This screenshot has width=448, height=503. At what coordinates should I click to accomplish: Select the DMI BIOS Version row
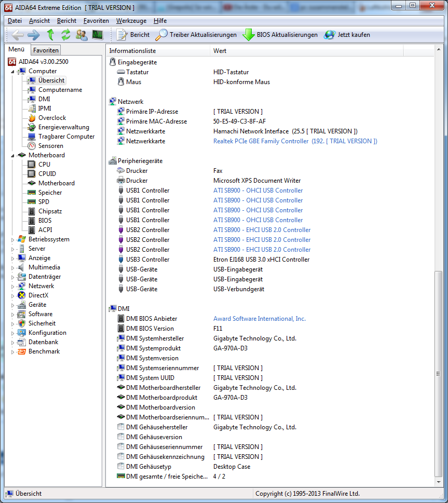pos(269,329)
